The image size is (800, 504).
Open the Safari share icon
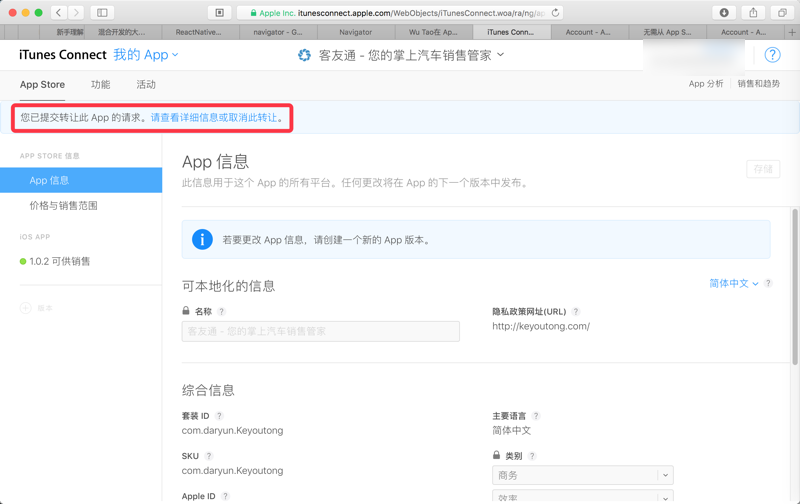point(753,13)
